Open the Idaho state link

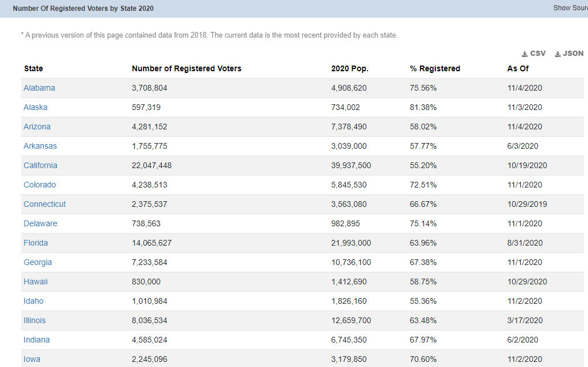coord(34,301)
